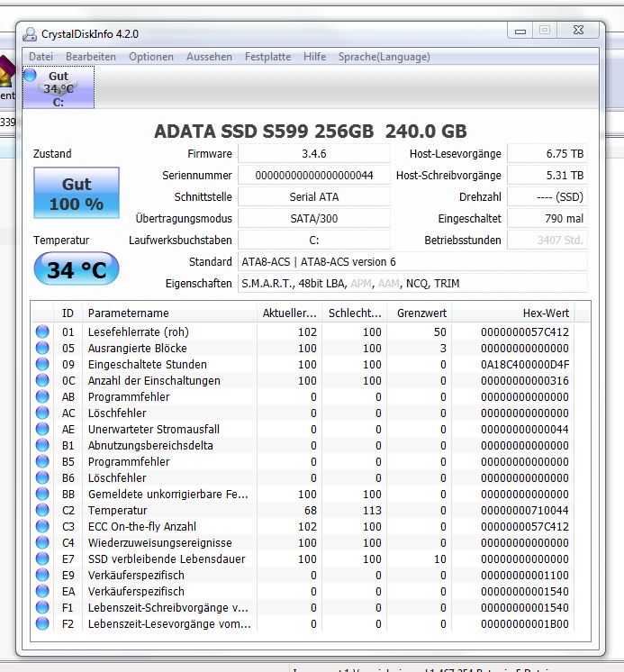Click status orb for Wiederzuweisungsereignisse row
This screenshot has width=624, height=672.
tap(42, 542)
